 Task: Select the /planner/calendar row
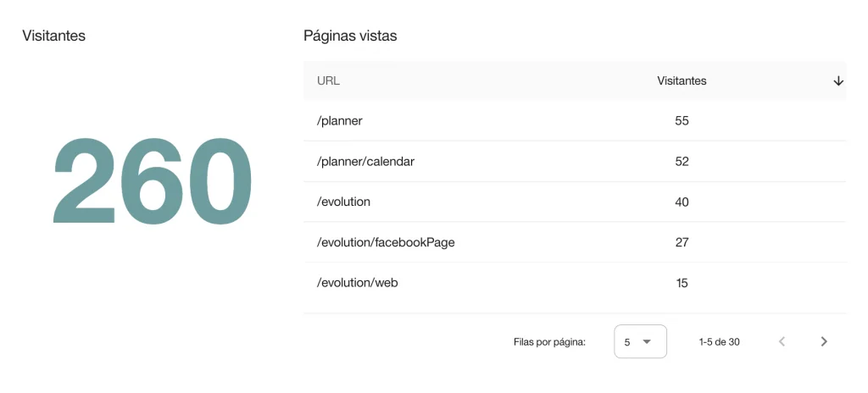pyautogui.click(x=575, y=162)
